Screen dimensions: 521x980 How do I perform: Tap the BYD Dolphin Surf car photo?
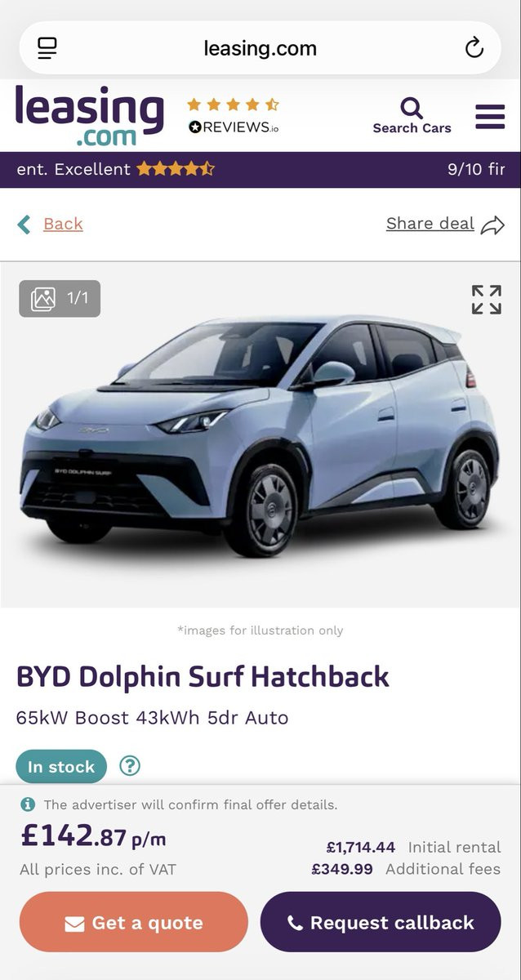click(x=260, y=434)
